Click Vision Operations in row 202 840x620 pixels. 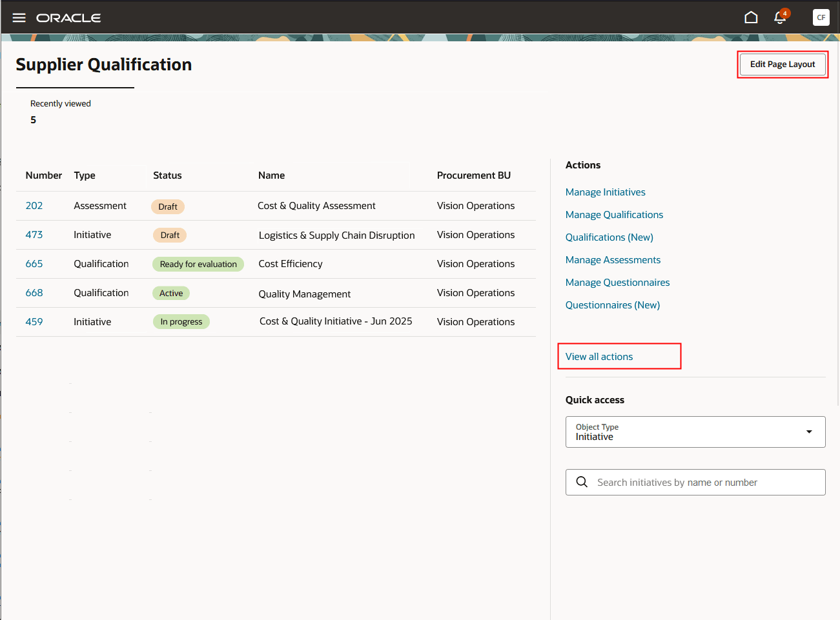coord(476,206)
